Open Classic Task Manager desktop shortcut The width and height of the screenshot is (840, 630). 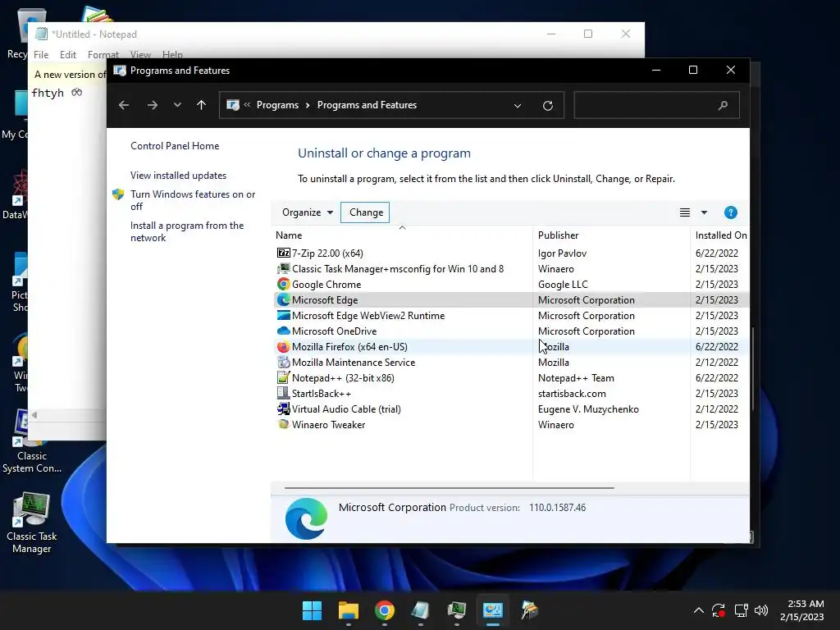click(x=32, y=523)
